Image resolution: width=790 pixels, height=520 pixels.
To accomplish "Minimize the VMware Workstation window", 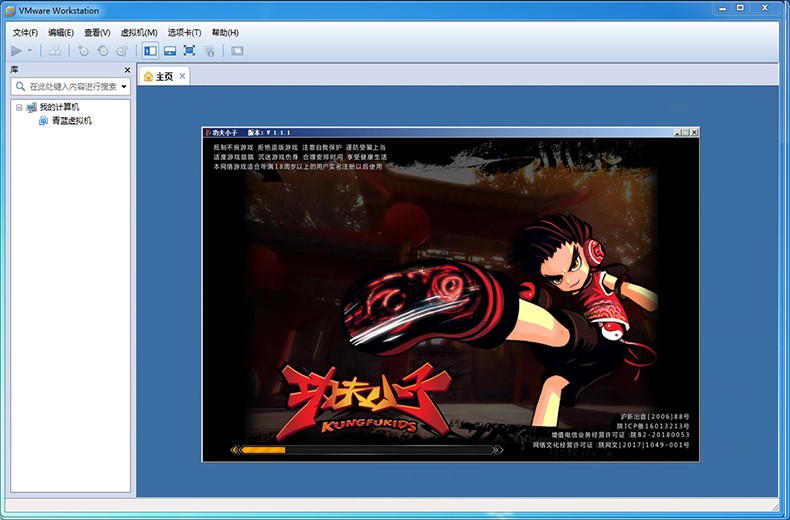I will click(x=723, y=8).
